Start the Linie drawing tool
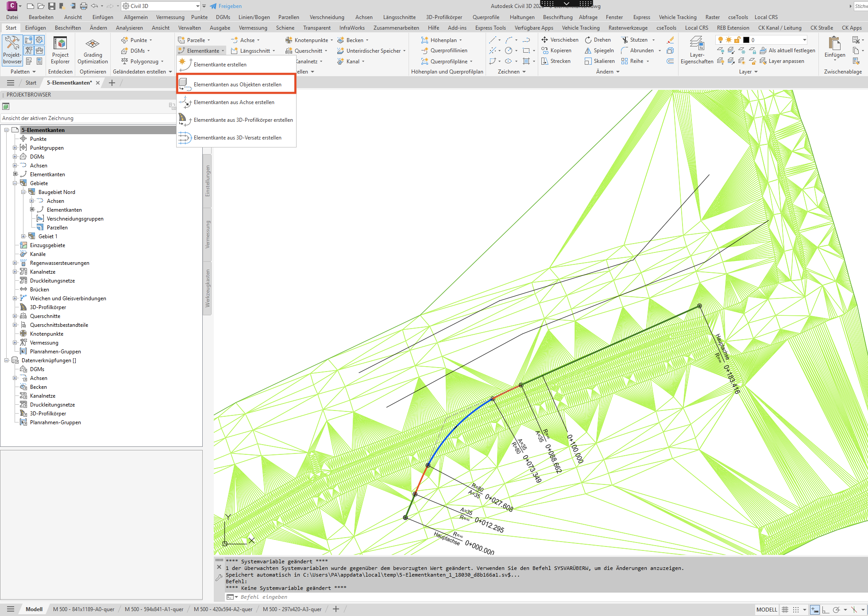Screen dimensions: 868x616 coord(493,40)
